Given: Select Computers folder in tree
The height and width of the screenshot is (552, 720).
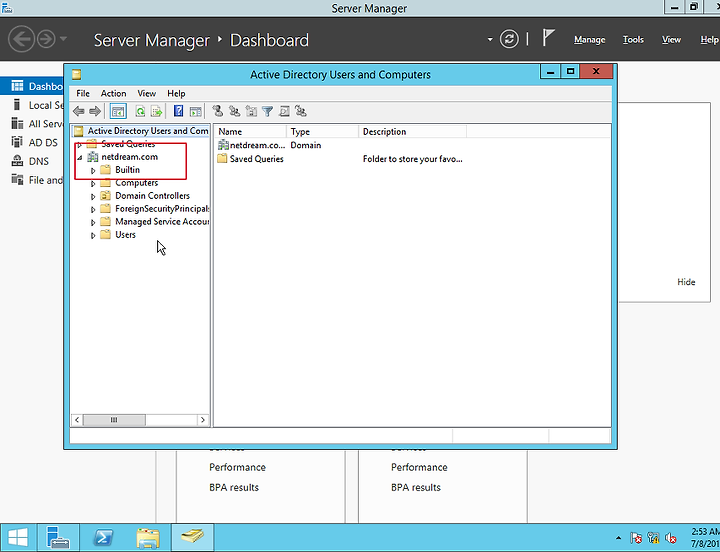Looking at the screenshot, I should click(136, 183).
